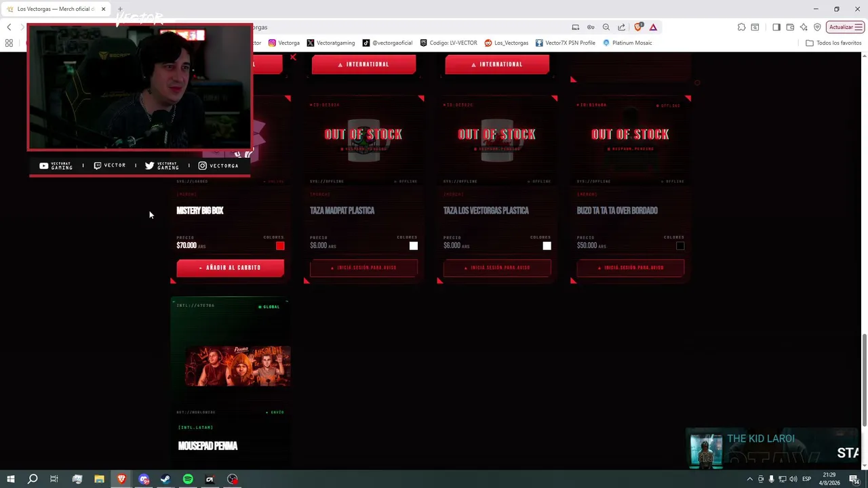Screen dimensions: 868x488
Task: Select white color for Taza Madpat Plastica
Action: click(x=414, y=245)
